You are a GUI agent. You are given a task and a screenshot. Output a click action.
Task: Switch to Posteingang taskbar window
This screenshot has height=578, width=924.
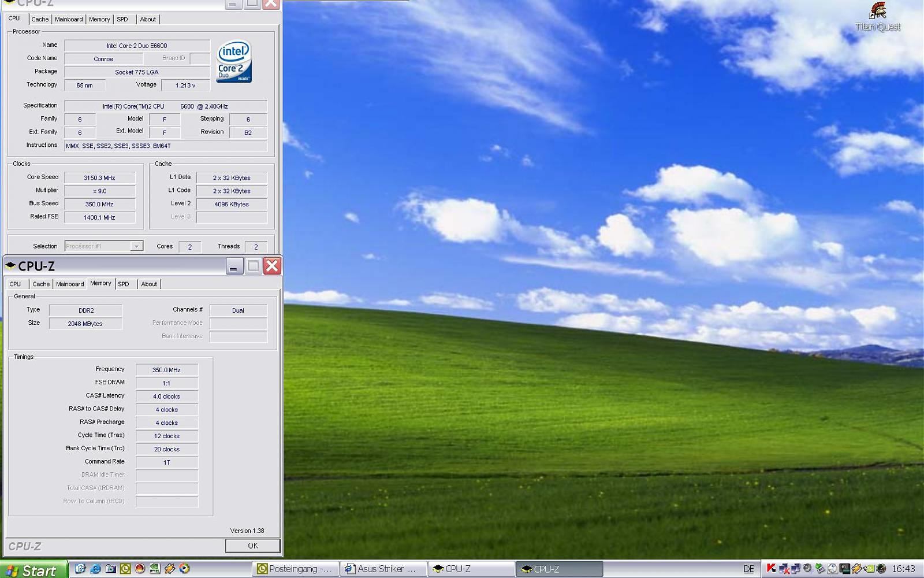(296, 569)
